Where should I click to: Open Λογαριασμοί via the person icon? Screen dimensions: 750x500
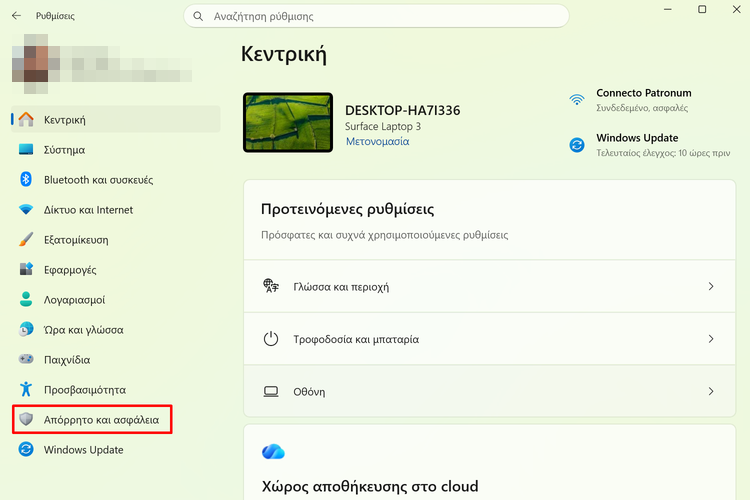[x=26, y=299]
